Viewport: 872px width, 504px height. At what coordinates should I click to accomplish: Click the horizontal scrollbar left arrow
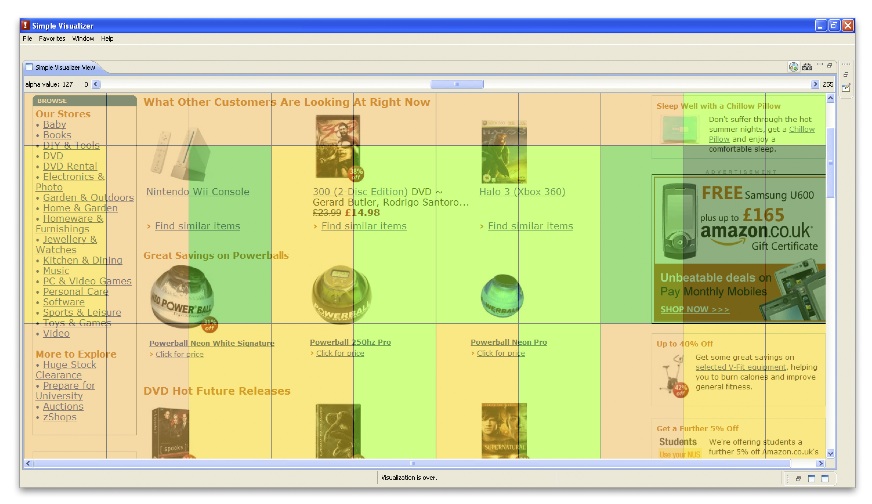click(28, 464)
